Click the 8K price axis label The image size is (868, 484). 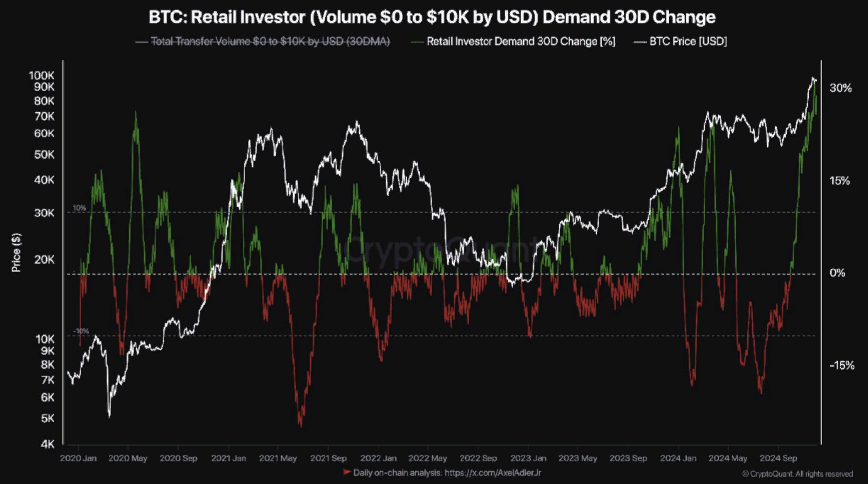pyautogui.click(x=48, y=364)
